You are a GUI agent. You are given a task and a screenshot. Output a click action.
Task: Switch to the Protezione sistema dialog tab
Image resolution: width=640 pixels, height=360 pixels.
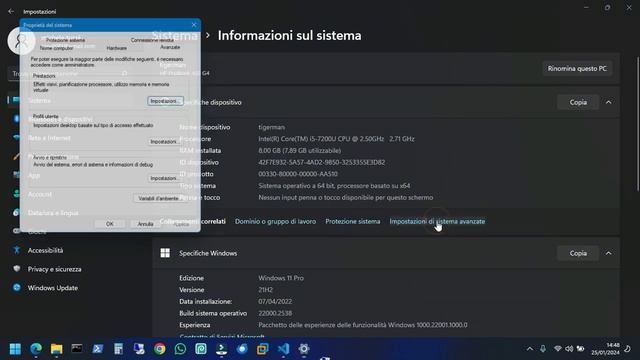(x=66, y=40)
